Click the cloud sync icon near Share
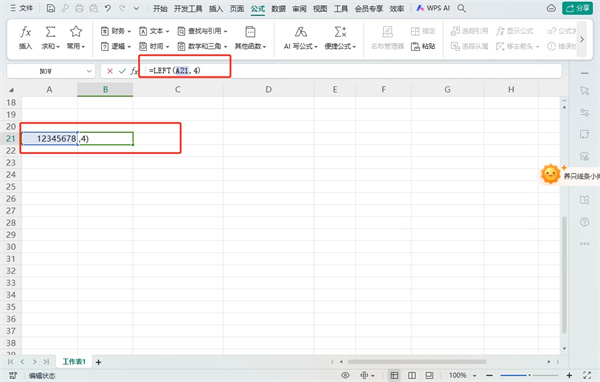Image resolution: width=600 pixels, height=382 pixels. click(551, 8)
